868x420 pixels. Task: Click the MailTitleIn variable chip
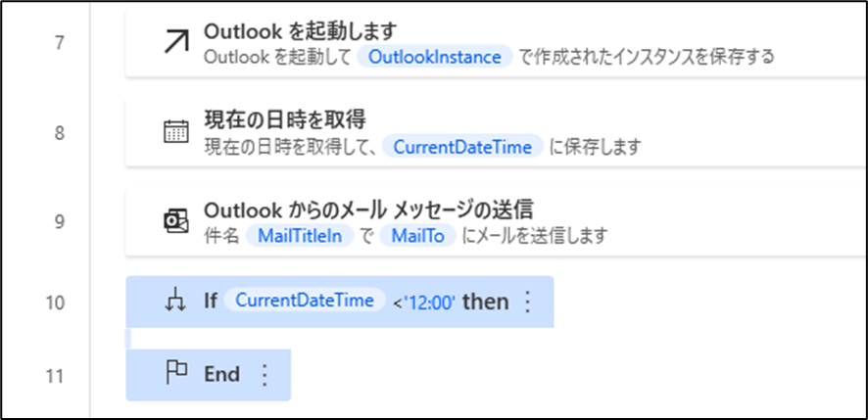300,236
